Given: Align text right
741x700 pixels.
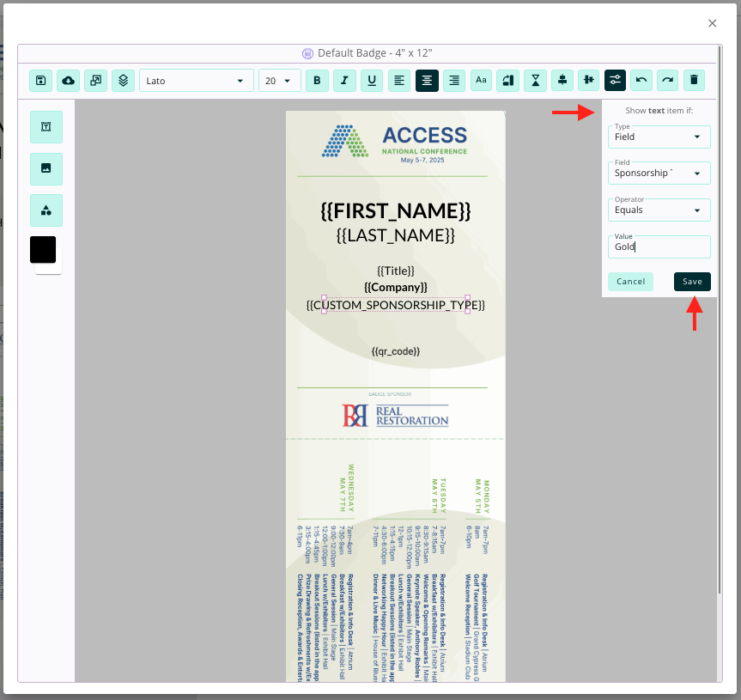Looking at the screenshot, I should pyautogui.click(x=454, y=81).
